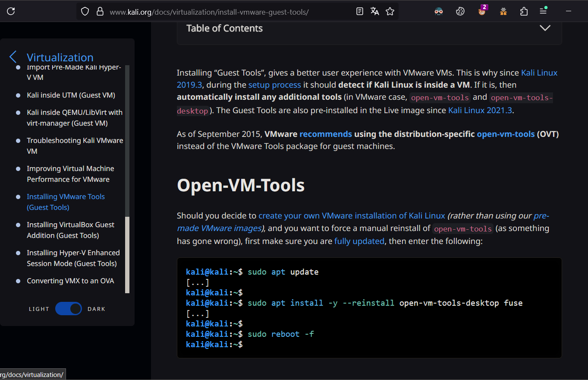The height and width of the screenshot is (380, 588).
Task: Reload the page with the refresh icon
Action: pyautogui.click(x=11, y=12)
